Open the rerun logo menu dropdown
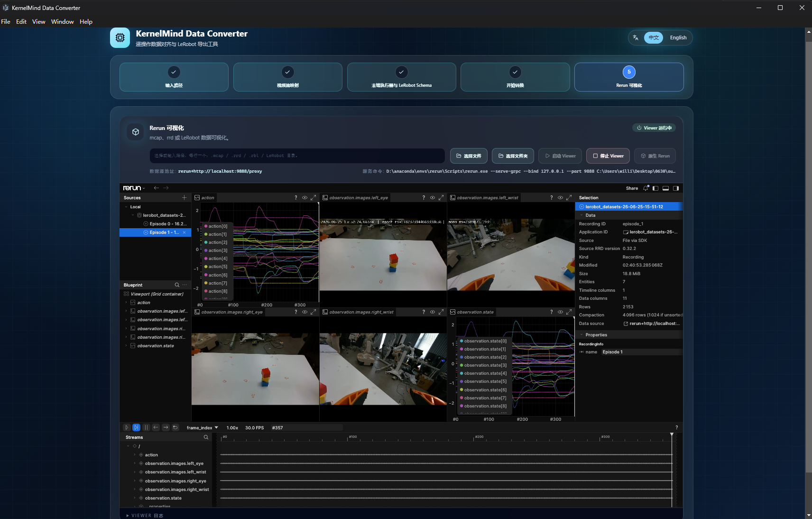 134,188
